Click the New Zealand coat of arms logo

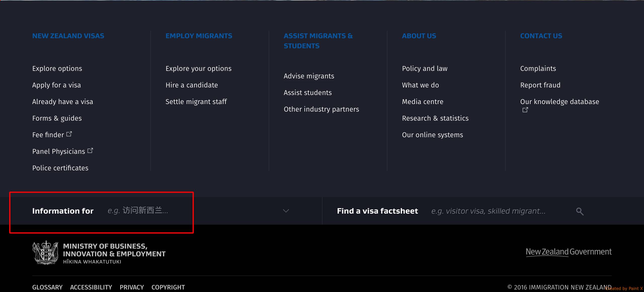[x=45, y=253]
